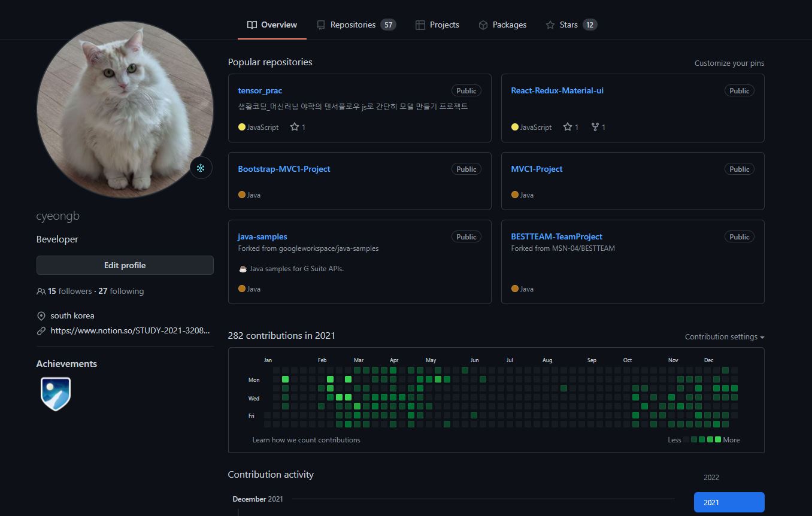Click the 'Forked from MSN-04/BESTTEAM' text
Screen dimensions: 812x516
click(563, 248)
